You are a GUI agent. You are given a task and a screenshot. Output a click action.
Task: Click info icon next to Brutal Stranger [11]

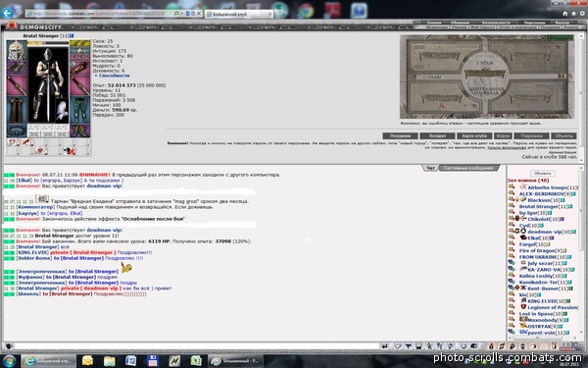[72, 35]
